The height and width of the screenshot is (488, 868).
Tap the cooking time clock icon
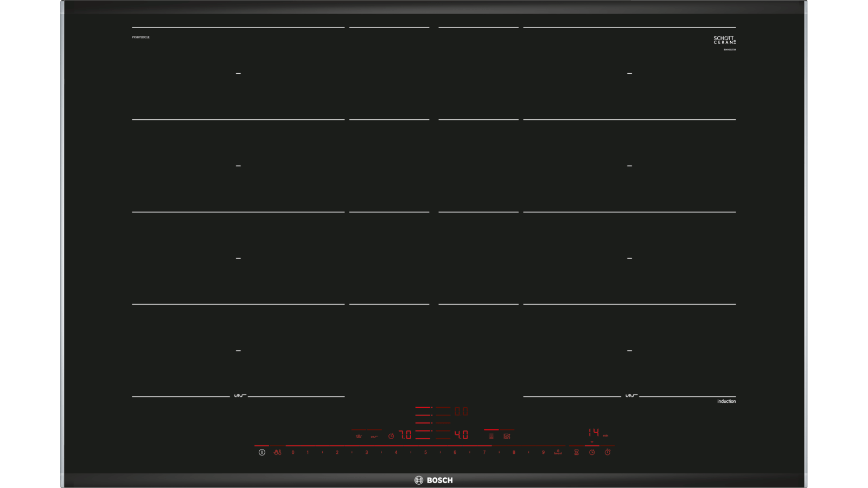(x=592, y=452)
